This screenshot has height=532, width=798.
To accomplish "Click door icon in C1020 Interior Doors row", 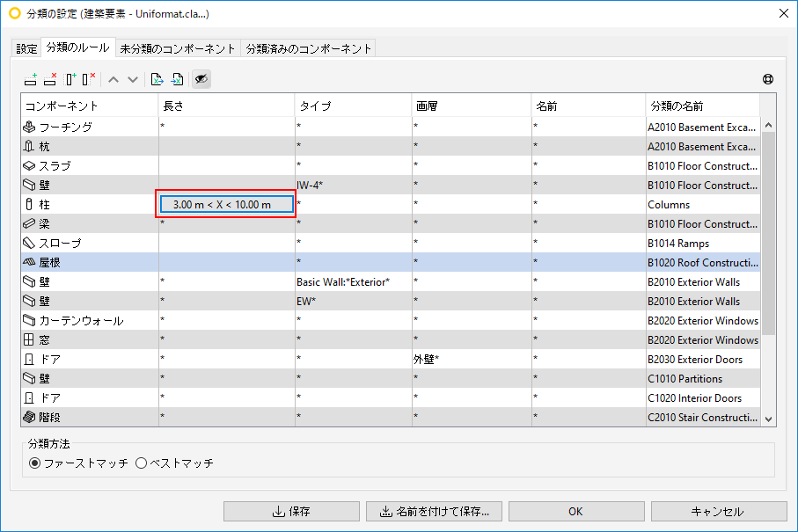I will pos(29,397).
